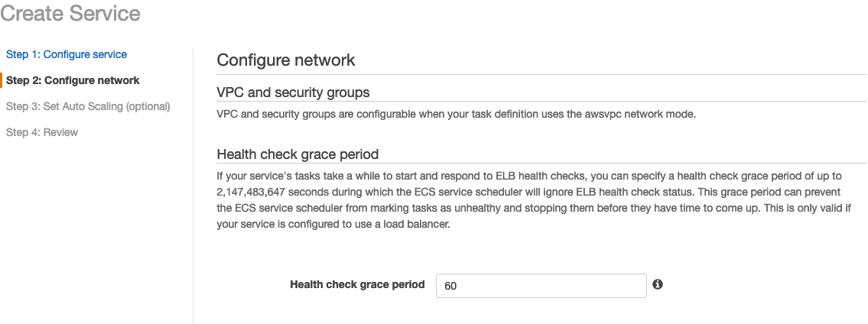The height and width of the screenshot is (324, 868).
Task: Go back to Step 1: Configure service
Action: click(67, 54)
